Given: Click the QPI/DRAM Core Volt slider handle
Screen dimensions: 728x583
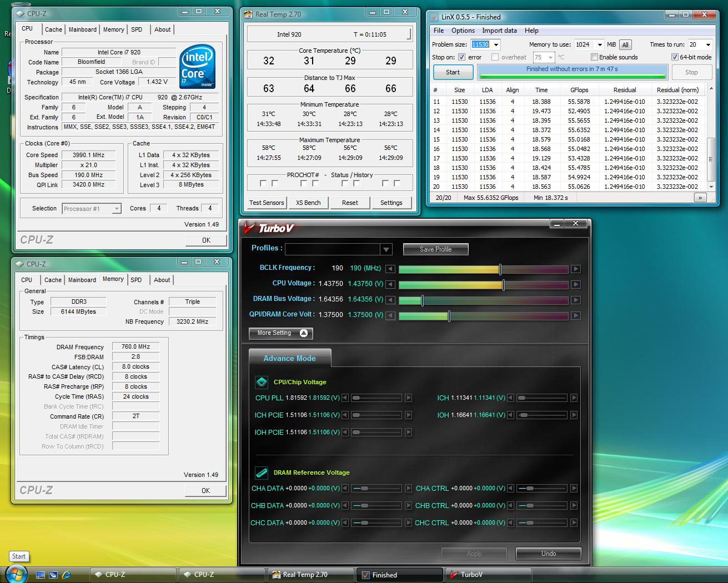Looking at the screenshot, I should click(449, 315).
